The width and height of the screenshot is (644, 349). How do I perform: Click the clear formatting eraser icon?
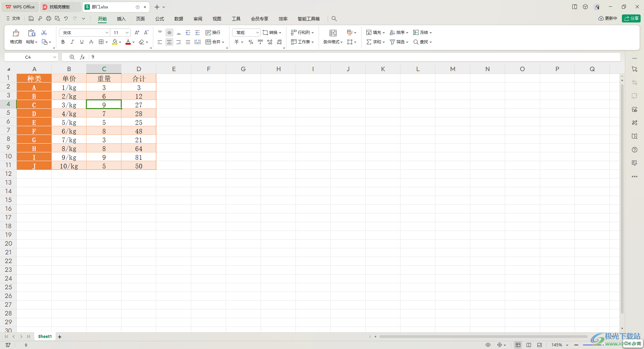tap(142, 42)
